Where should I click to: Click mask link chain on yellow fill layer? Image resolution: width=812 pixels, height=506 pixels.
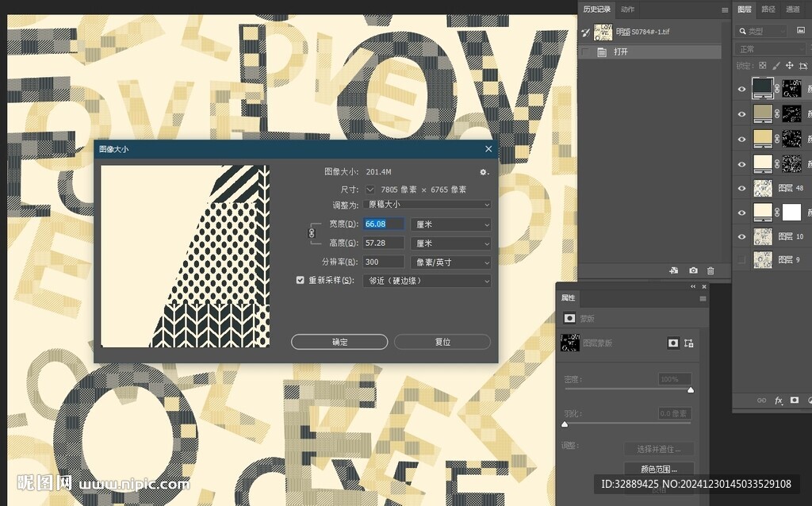pyautogui.click(x=777, y=139)
